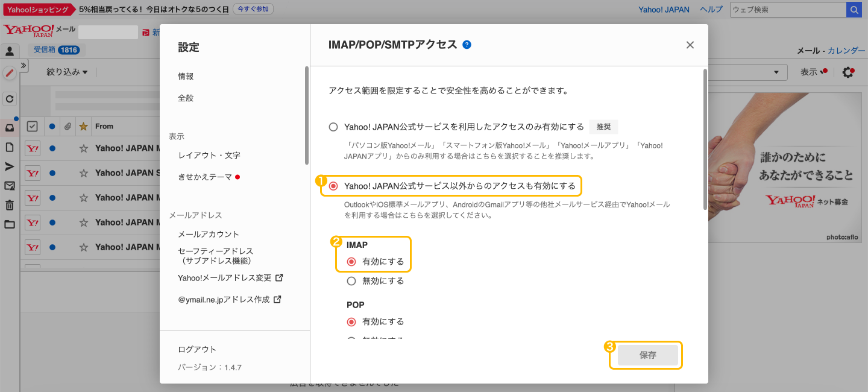Click the PayPay icon near the Yahoo logo
Image resolution: width=868 pixels, height=392 pixels.
146,33
